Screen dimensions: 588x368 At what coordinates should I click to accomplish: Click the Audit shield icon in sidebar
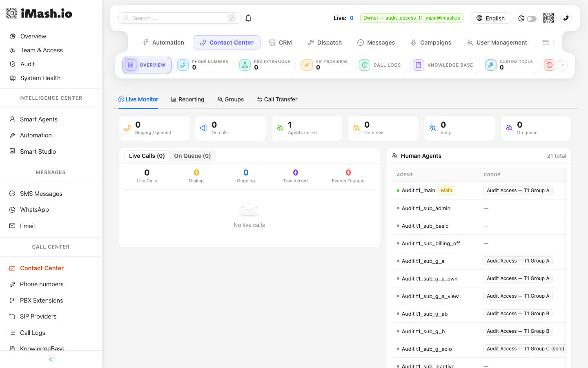pyautogui.click(x=13, y=64)
